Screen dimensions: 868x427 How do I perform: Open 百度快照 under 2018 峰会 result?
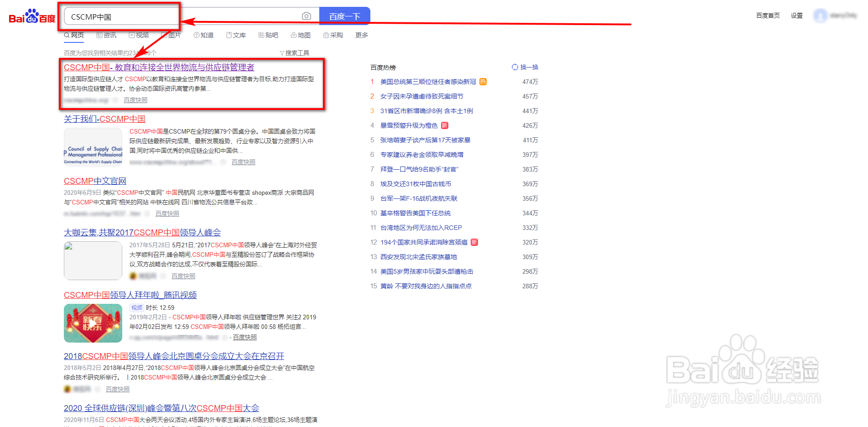(x=117, y=389)
